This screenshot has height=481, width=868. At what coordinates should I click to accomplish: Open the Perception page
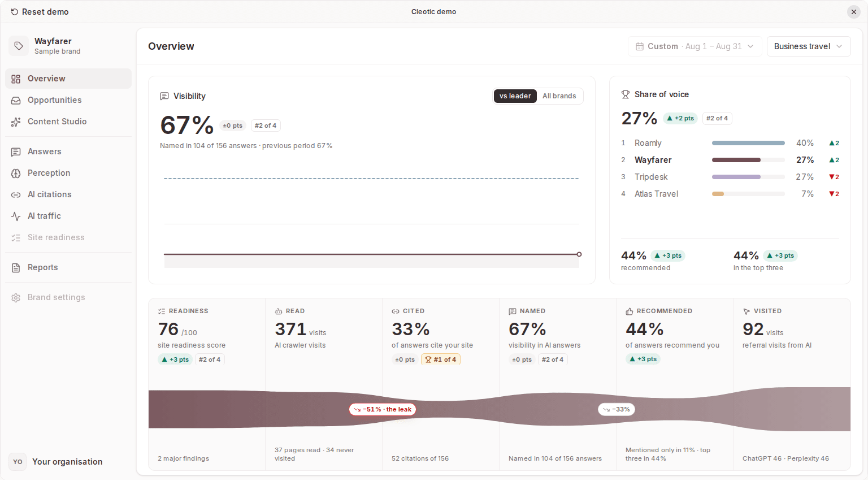[x=68, y=173]
